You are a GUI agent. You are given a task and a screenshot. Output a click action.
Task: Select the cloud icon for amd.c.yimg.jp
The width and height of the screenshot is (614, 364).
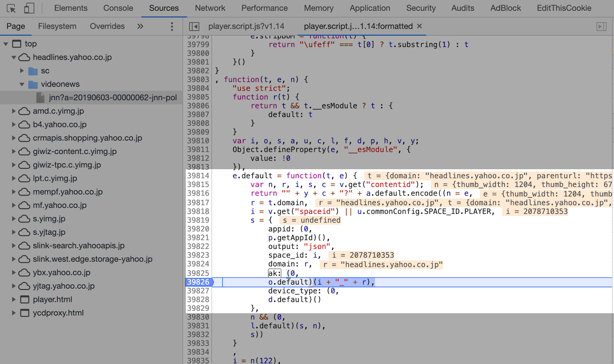pyautogui.click(x=24, y=111)
